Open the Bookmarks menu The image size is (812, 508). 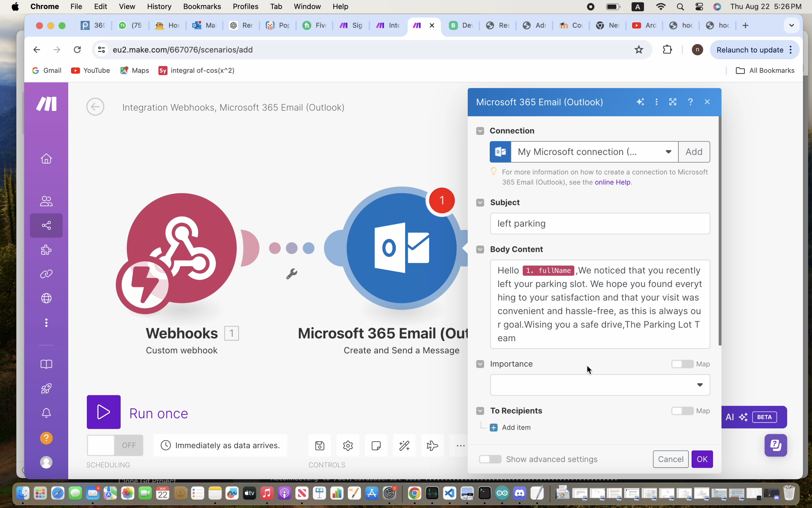point(202,6)
